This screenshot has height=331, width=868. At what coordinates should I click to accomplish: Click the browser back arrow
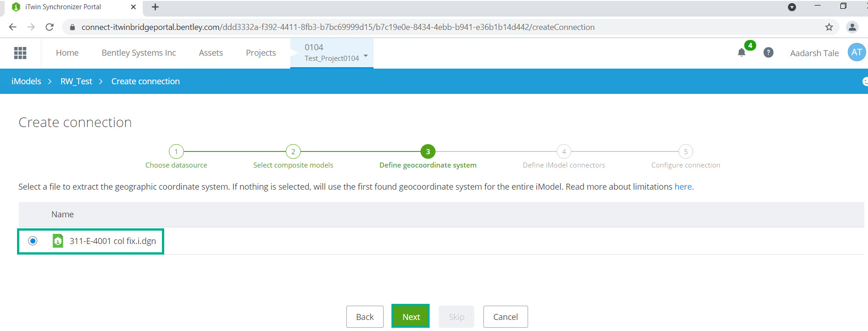click(x=12, y=27)
